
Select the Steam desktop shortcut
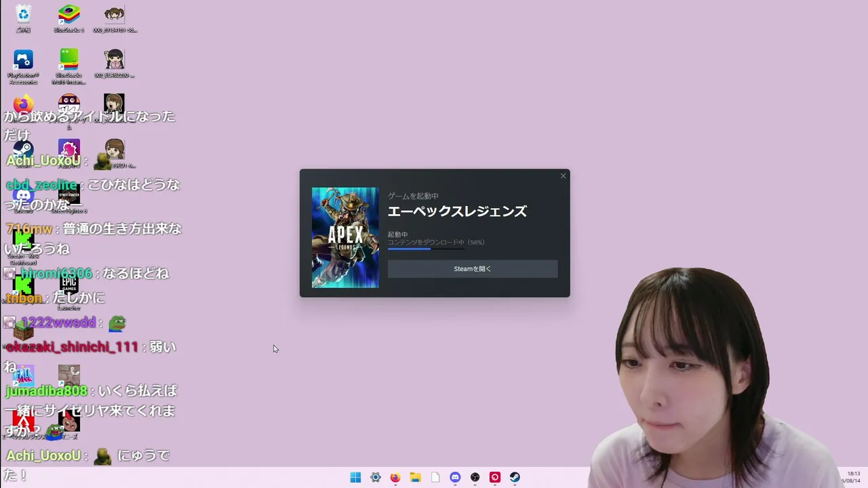(x=23, y=150)
